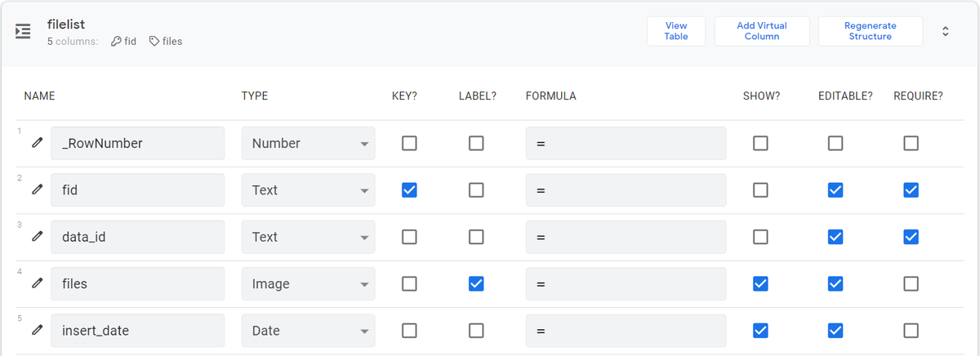Viewport: 980px width, 356px height.
Task: Enable REQUIRE for the insert_date column
Action: pyautogui.click(x=911, y=331)
